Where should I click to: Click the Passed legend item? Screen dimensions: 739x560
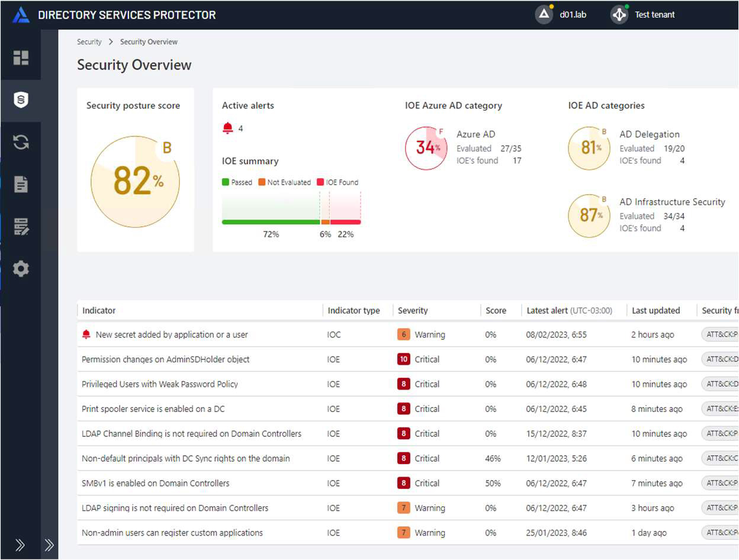237,182
